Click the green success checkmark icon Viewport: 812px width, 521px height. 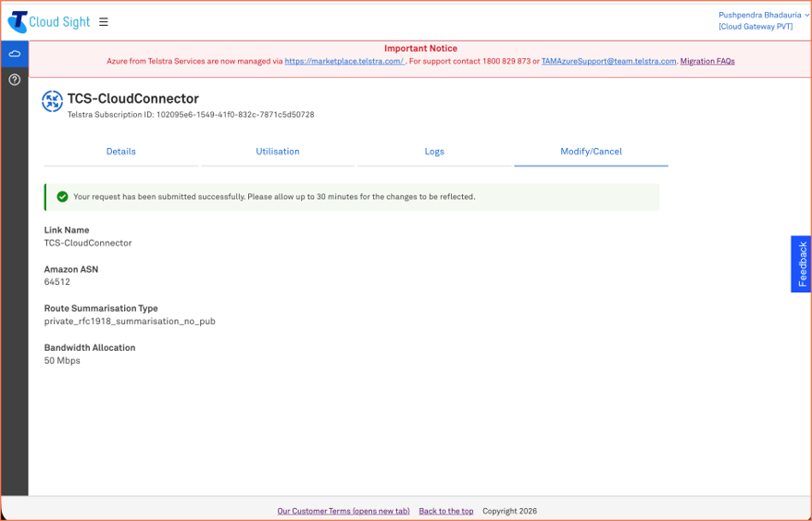pos(62,196)
